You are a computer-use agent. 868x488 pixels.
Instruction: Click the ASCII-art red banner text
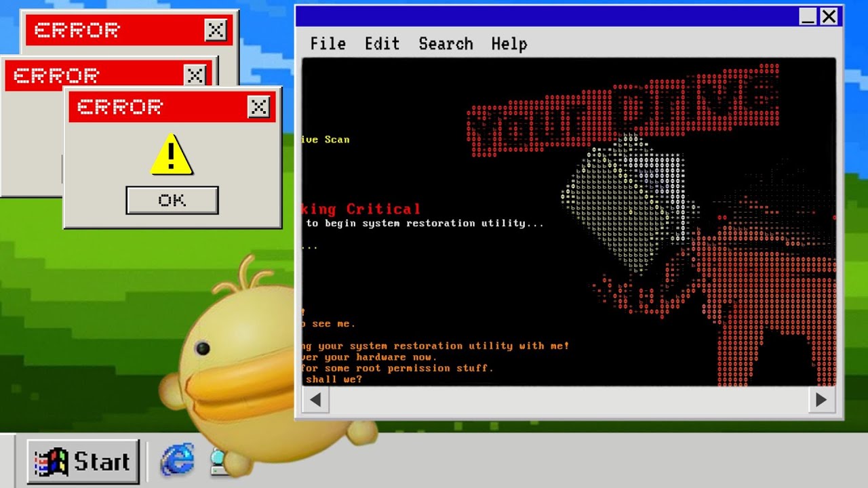tap(623, 112)
